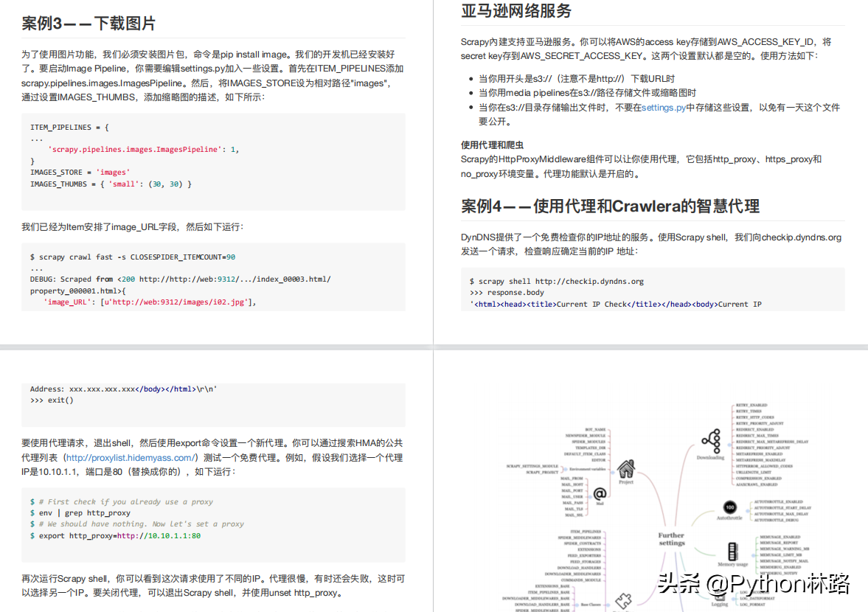Click the 'ITEM_PIPELINES' mindmap entry
Screen dimensions: 868x612
(x=585, y=531)
